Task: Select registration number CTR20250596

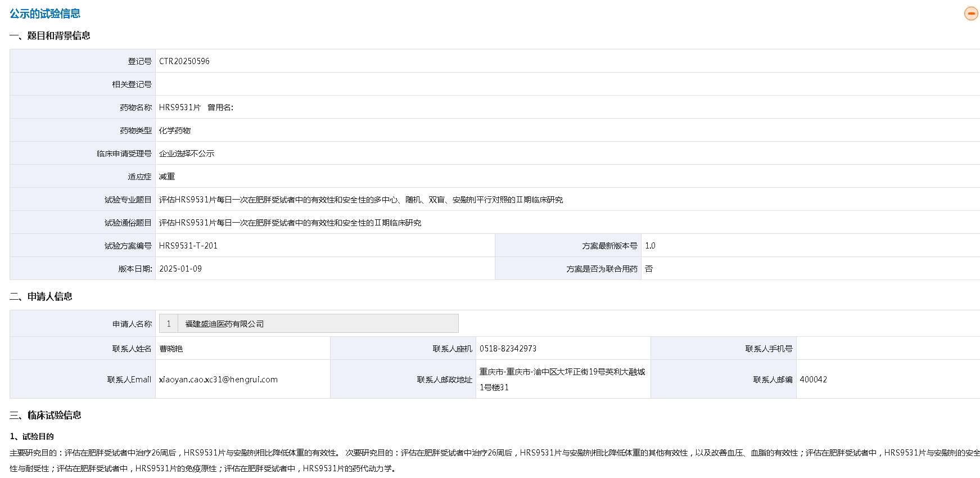Action: click(184, 61)
